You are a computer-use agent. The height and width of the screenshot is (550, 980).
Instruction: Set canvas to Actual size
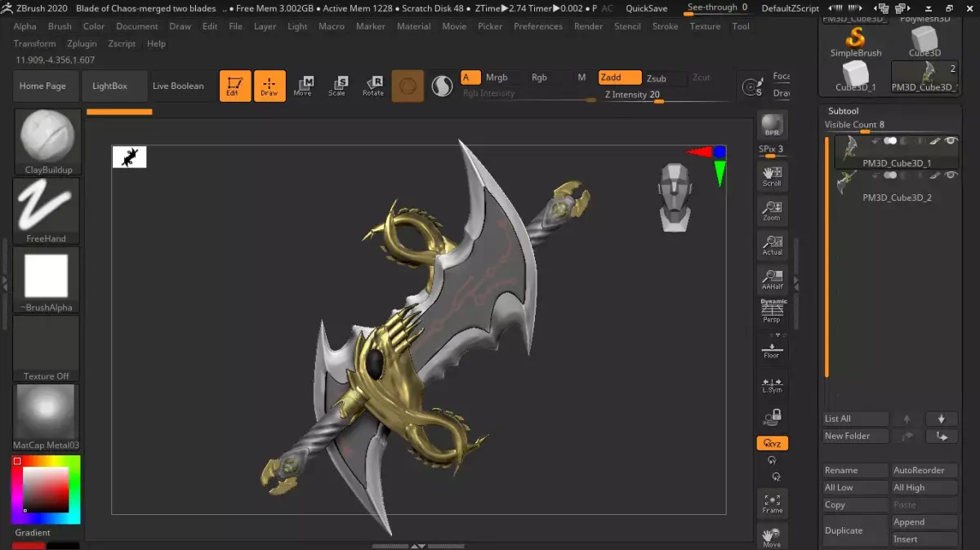click(x=772, y=245)
